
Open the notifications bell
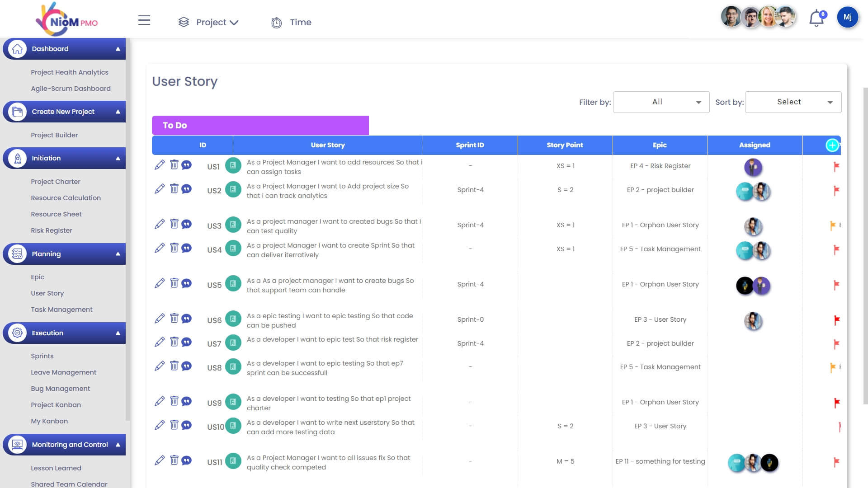[x=816, y=19]
